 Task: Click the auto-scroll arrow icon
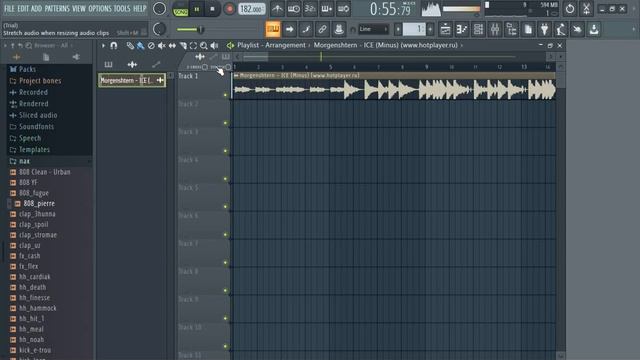289,29
